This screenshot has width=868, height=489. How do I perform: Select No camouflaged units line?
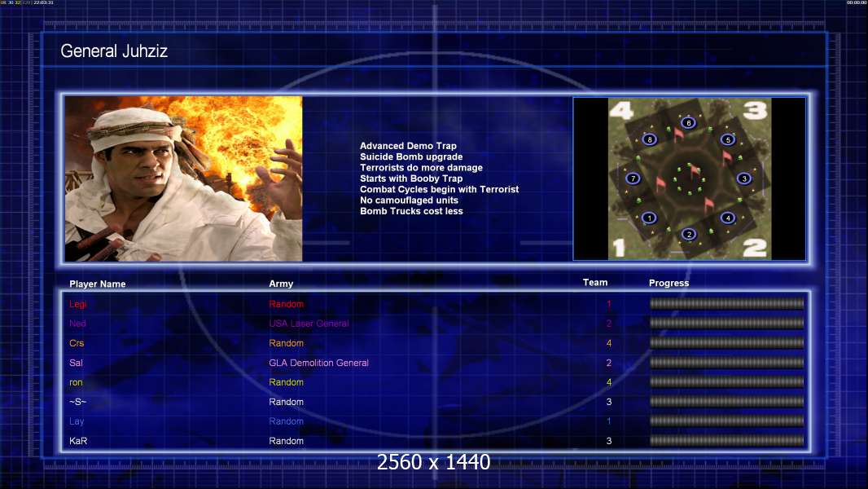(x=409, y=200)
